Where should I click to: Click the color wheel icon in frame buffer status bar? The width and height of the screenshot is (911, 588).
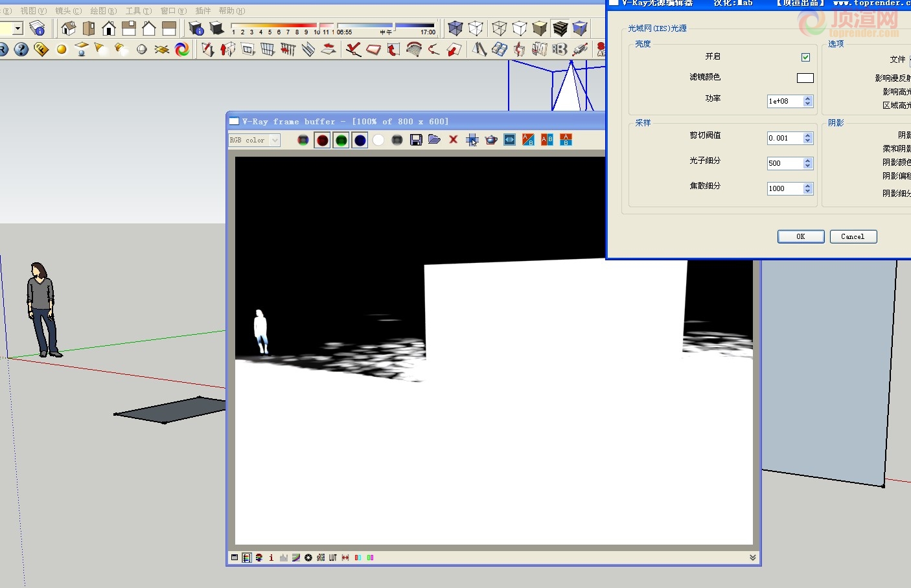308,558
